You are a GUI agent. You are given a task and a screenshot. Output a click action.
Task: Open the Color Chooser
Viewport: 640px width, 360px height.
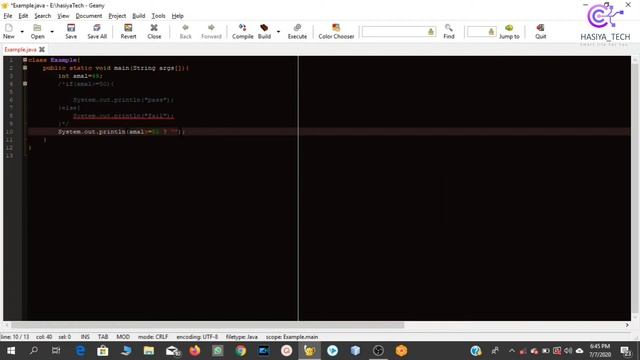pyautogui.click(x=336, y=31)
